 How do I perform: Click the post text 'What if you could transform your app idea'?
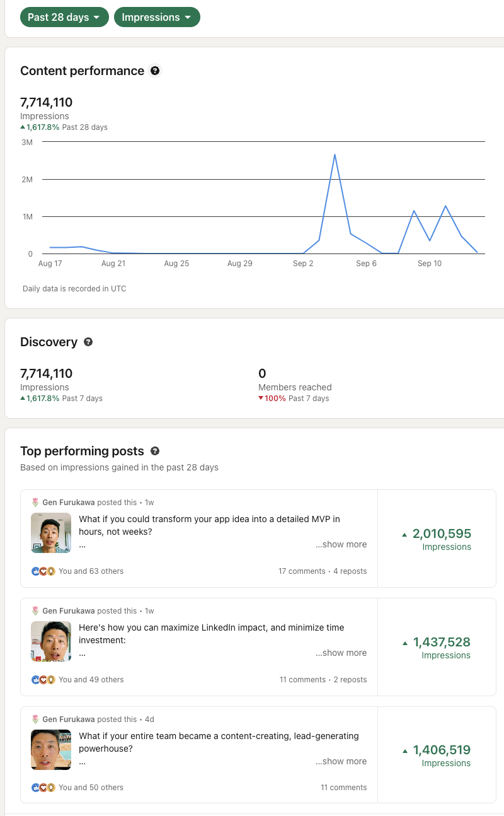coord(209,525)
